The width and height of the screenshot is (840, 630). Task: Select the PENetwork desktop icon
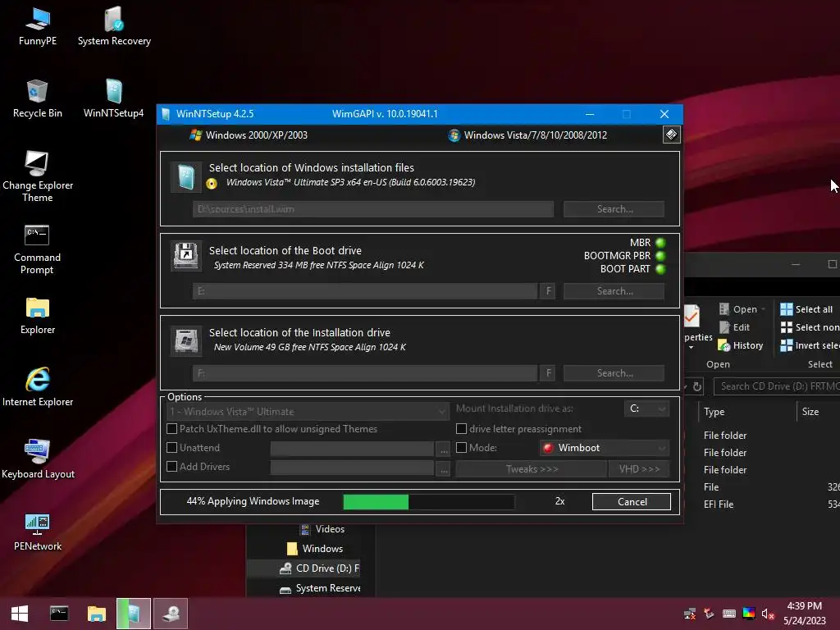pos(38,532)
